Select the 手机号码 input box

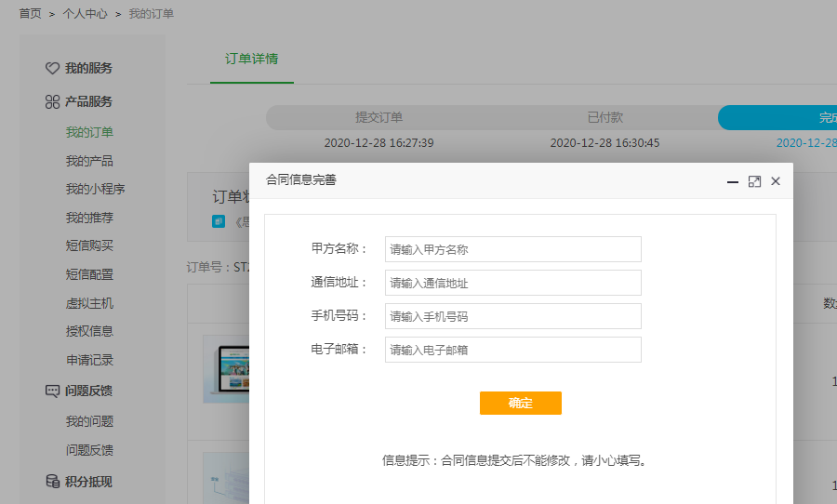(x=512, y=316)
